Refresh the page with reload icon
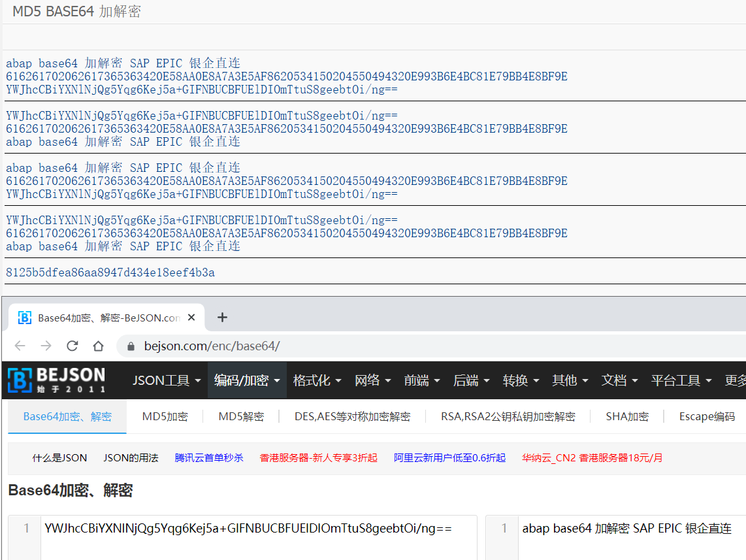 tap(72, 346)
